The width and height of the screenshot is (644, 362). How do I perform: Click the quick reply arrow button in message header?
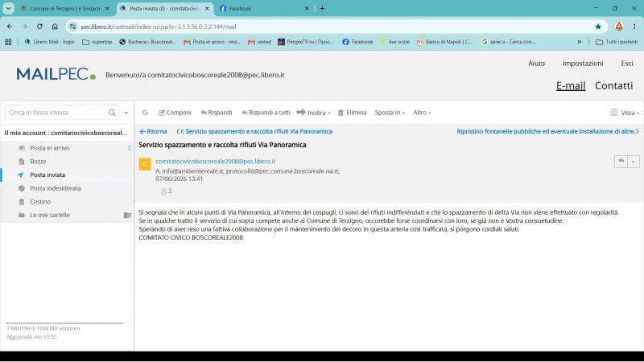tap(621, 162)
